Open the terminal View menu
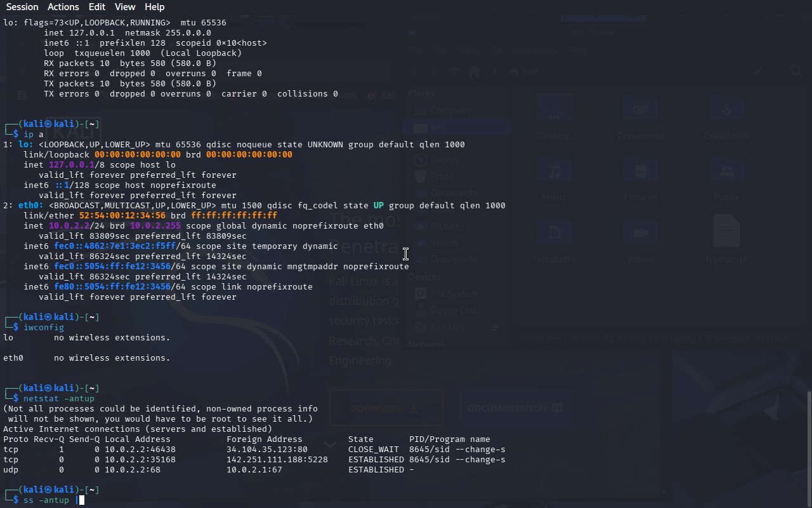Image resolution: width=812 pixels, height=508 pixels. [125, 7]
